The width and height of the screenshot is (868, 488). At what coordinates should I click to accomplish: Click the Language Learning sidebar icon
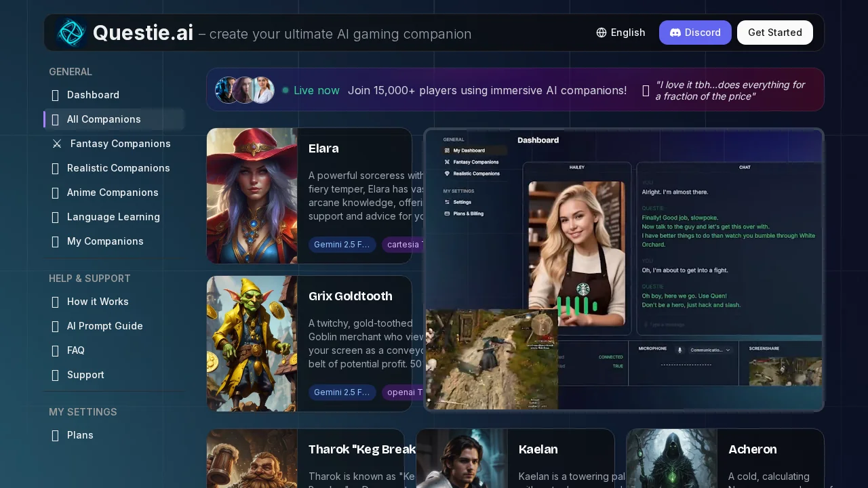tap(55, 217)
